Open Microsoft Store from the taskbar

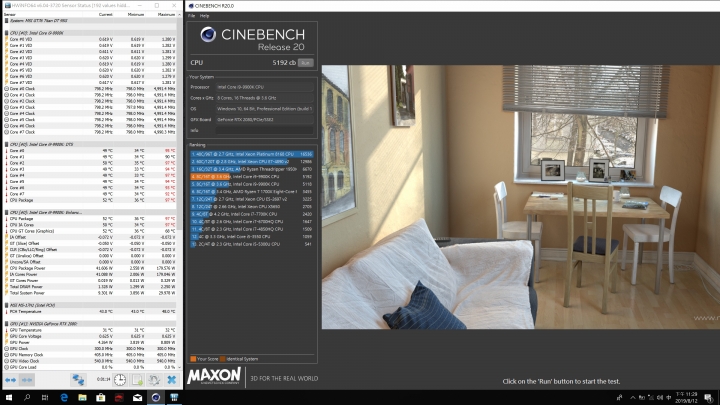101,398
